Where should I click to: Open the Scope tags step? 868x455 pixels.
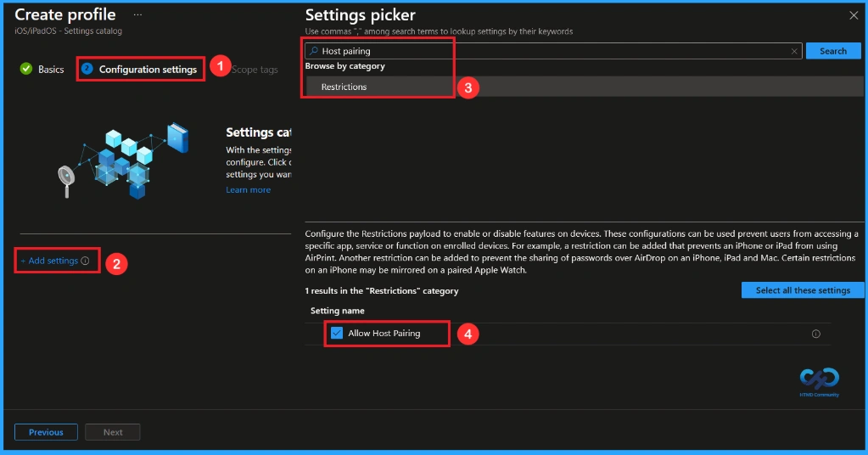tap(255, 70)
